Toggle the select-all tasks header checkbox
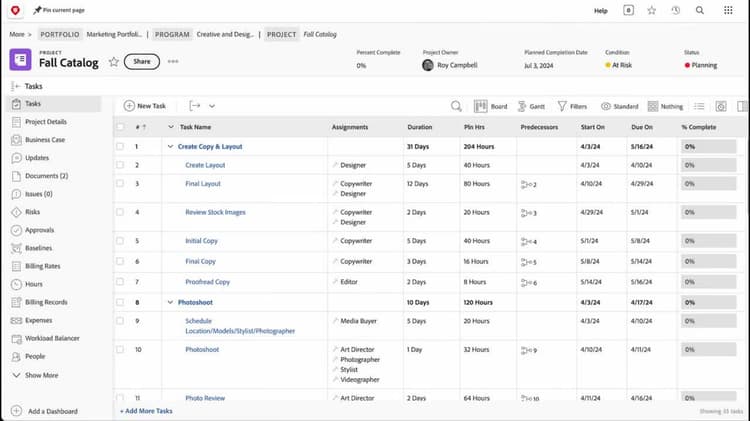Screen dimensions: 750x421 [120, 127]
